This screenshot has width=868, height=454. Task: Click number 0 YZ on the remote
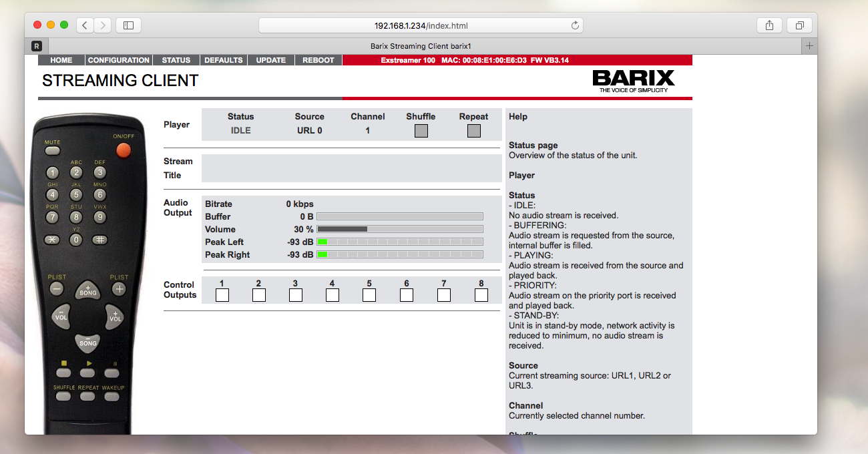76,240
